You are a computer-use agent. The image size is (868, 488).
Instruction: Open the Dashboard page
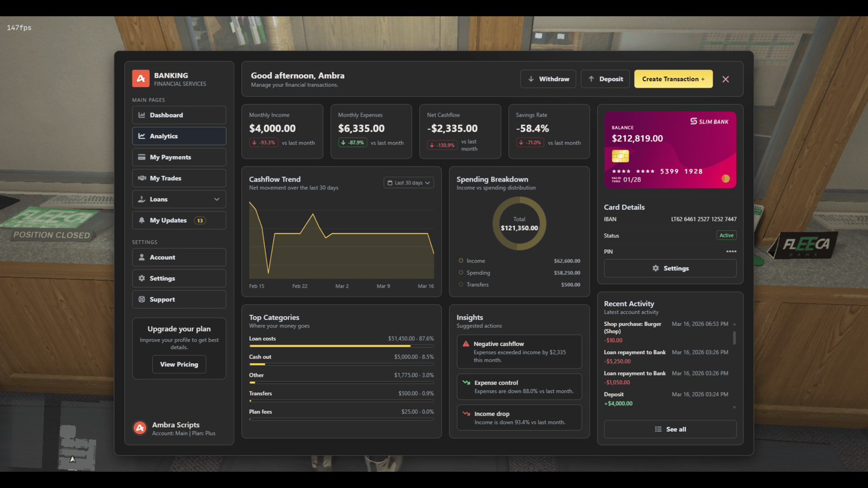[165, 115]
